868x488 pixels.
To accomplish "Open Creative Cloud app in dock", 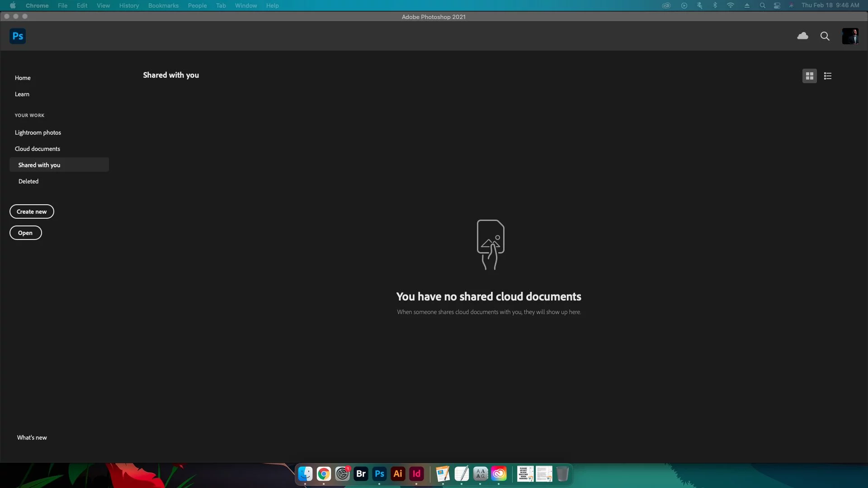I will [x=499, y=474].
